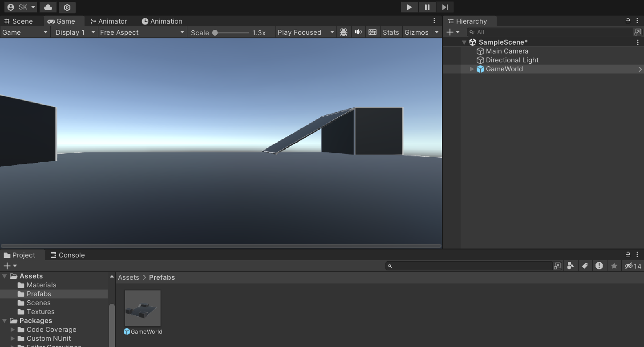Toggle hidden packages visibility count
This screenshot has height=347, width=644.
pos(632,266)
